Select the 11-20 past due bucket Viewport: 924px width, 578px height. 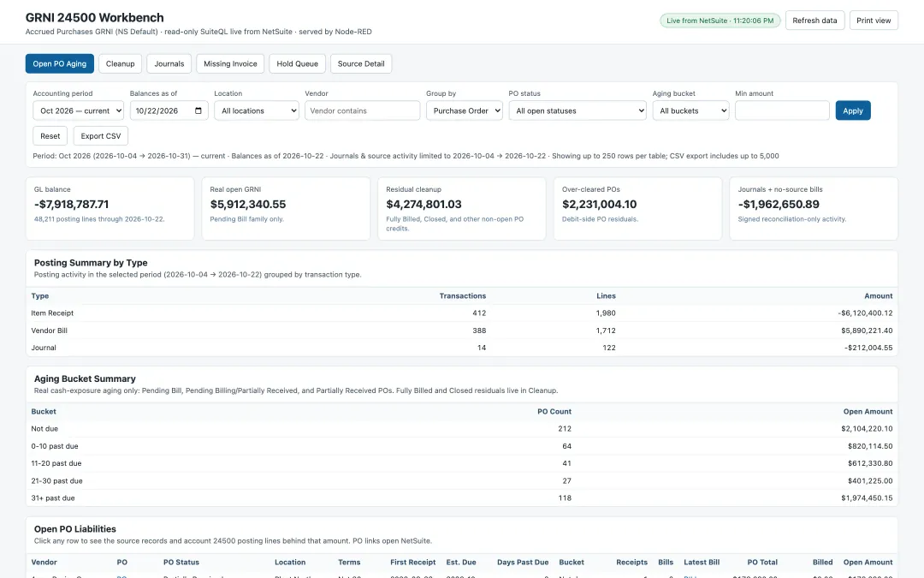462,463
